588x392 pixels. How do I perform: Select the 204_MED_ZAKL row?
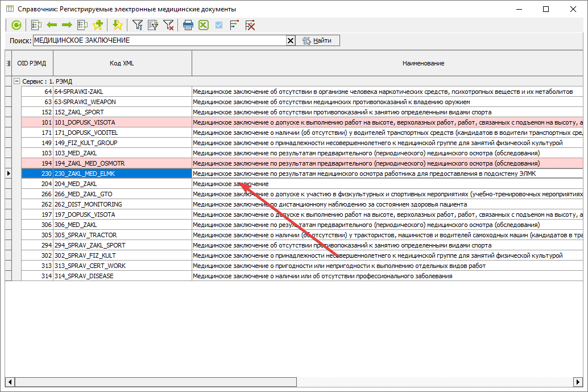pos(302,184)
